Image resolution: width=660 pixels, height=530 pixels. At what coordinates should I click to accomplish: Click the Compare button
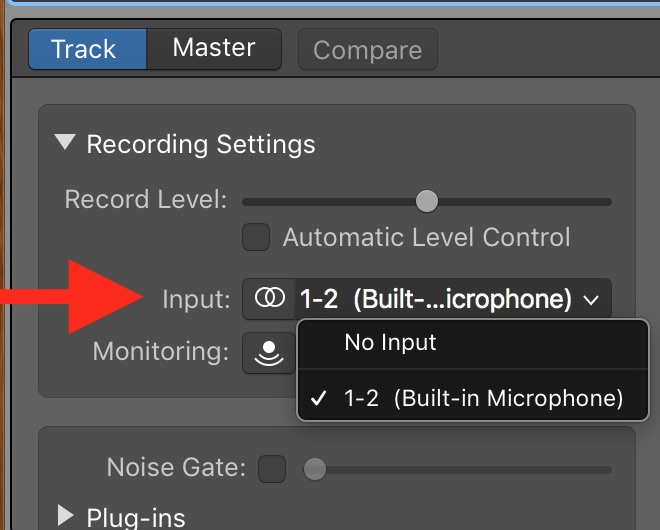tap(368, 50)
